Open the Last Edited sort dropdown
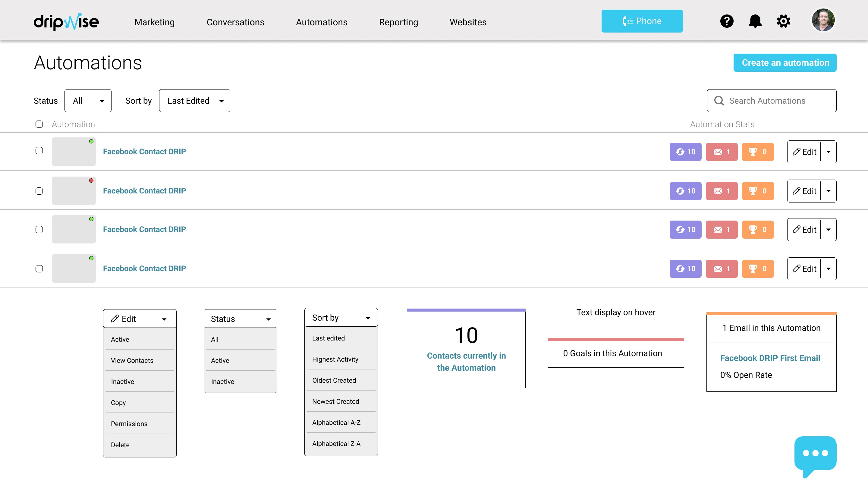The width and height of the screenshot is (868, 499). coord(194,101)
